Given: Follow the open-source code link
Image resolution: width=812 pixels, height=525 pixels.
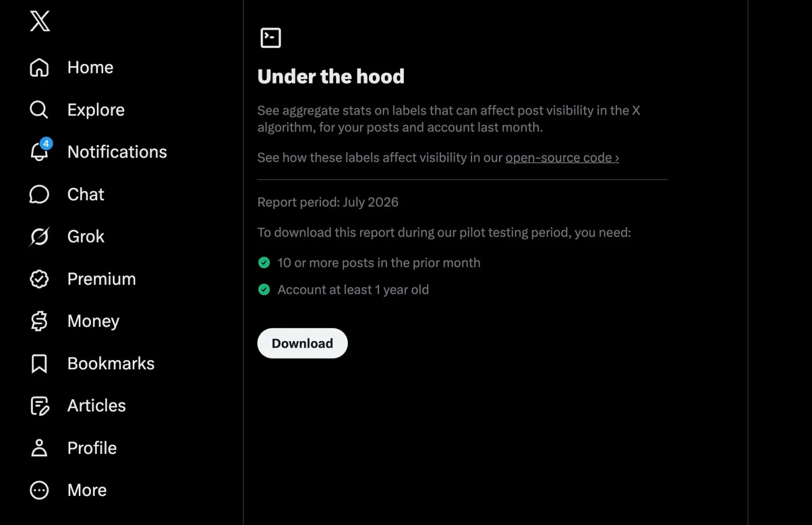Looking at the screenshot, I should point(562,158).
